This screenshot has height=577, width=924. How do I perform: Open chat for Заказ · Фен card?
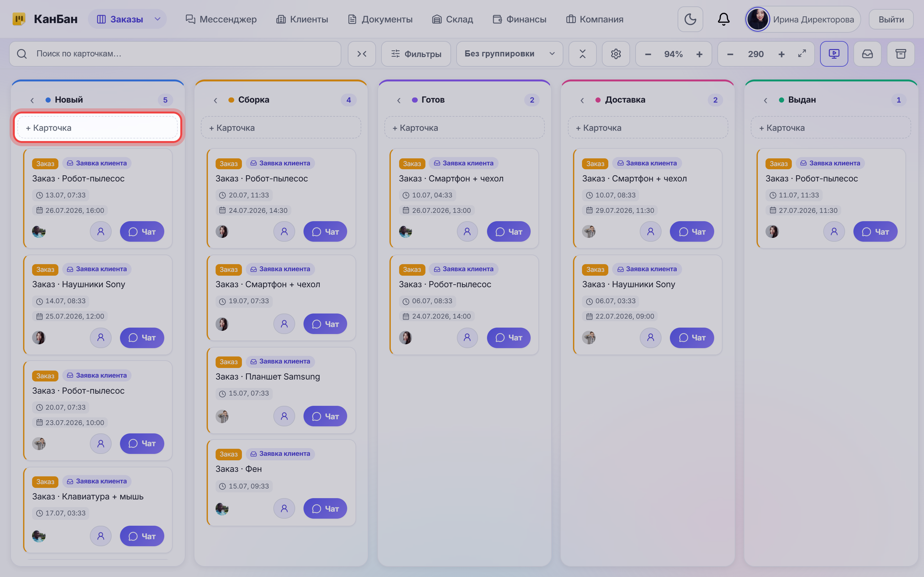[325, 508]
